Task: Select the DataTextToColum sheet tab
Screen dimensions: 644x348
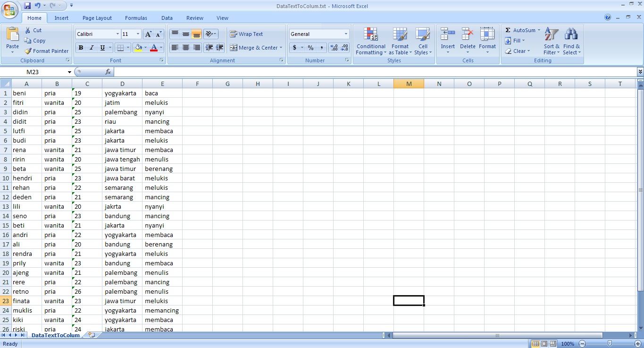Action: click(55, 335)
